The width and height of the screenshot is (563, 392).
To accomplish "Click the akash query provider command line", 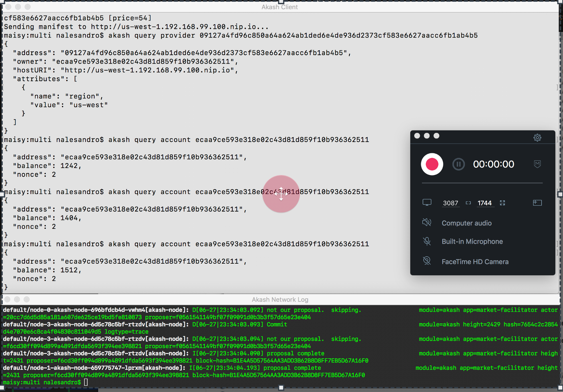I will point(241,36).
